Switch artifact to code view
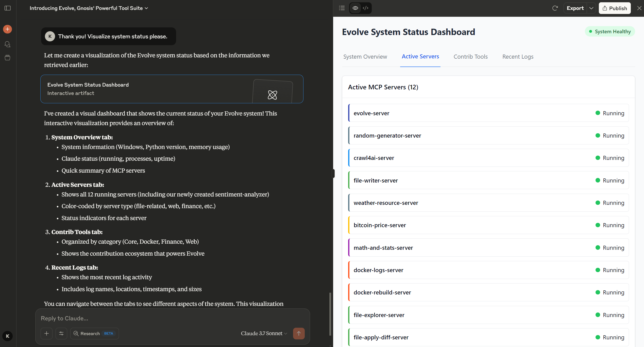 click(365, 8)
